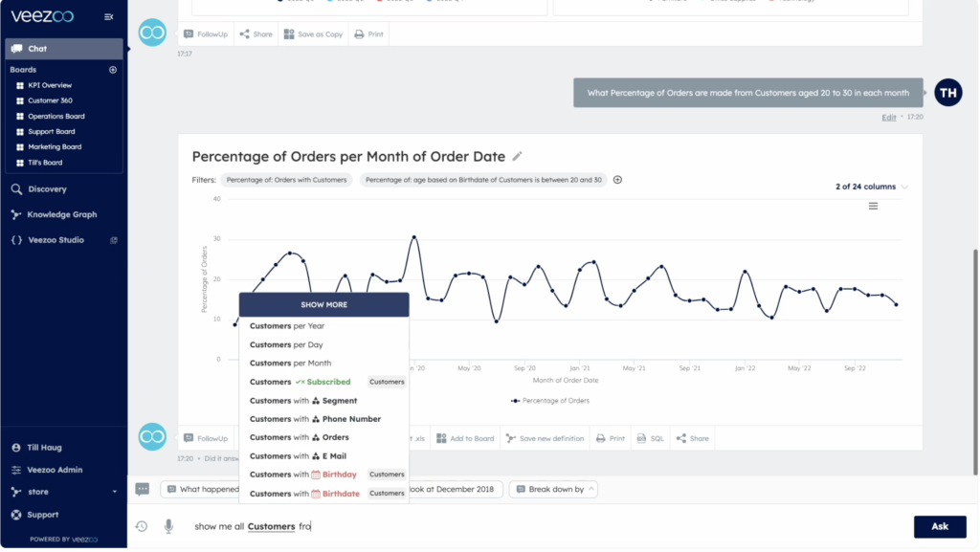Click 'SHOW MORE' in the suggestion popup
Screen dimensions: 980x552
click(323, 304)
